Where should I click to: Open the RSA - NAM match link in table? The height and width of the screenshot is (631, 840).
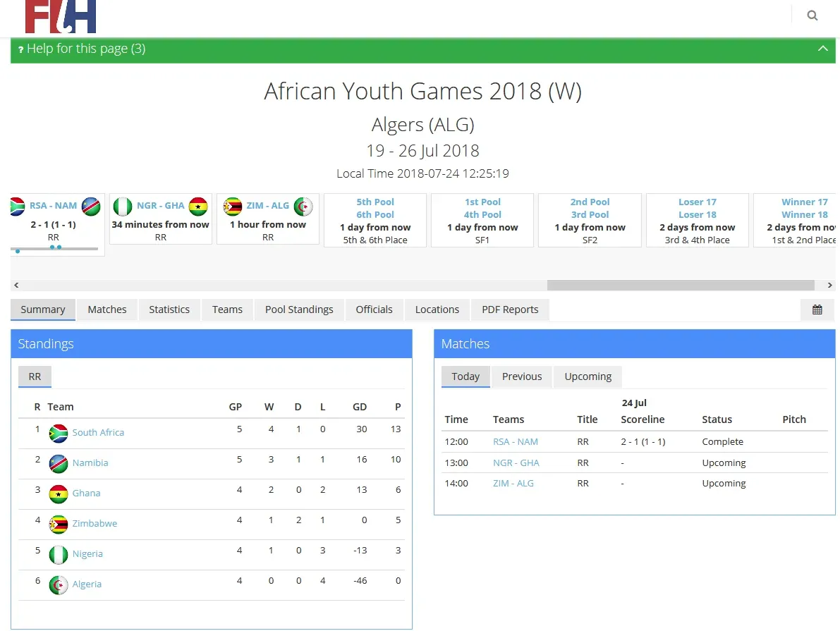coord(516,442)
